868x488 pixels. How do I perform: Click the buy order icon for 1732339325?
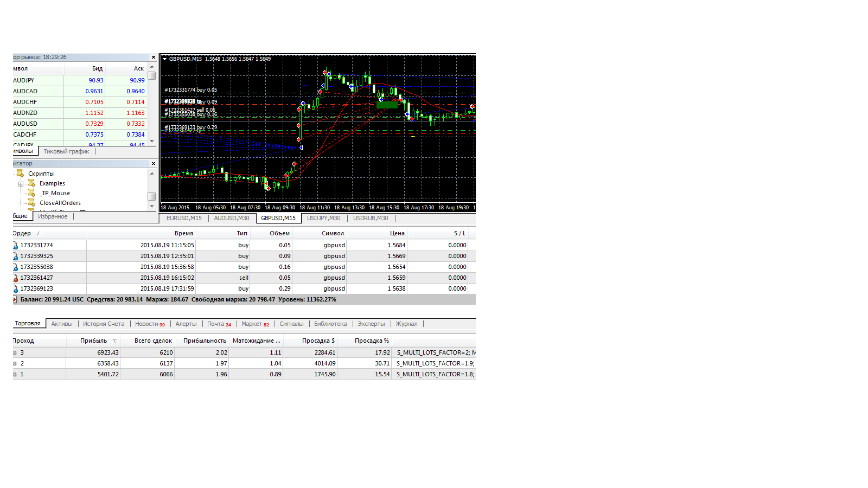tap(16, 256)
